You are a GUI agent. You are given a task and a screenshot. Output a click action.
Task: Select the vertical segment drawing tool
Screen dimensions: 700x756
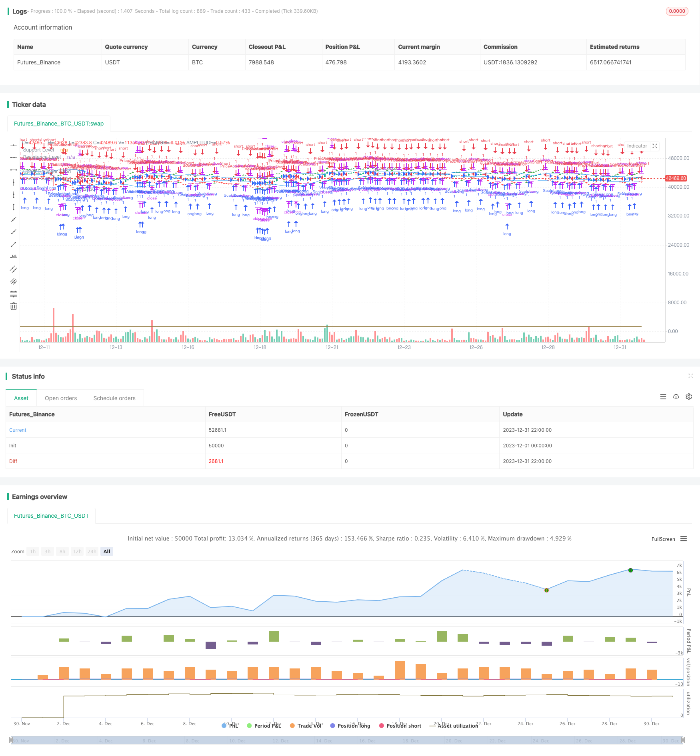click(13, 207)
